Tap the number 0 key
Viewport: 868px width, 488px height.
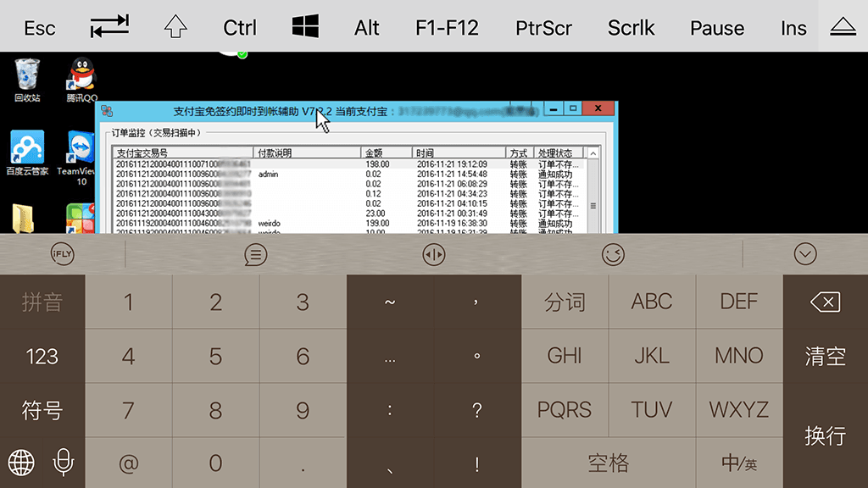pyautogui.click(x=215, y=463)
